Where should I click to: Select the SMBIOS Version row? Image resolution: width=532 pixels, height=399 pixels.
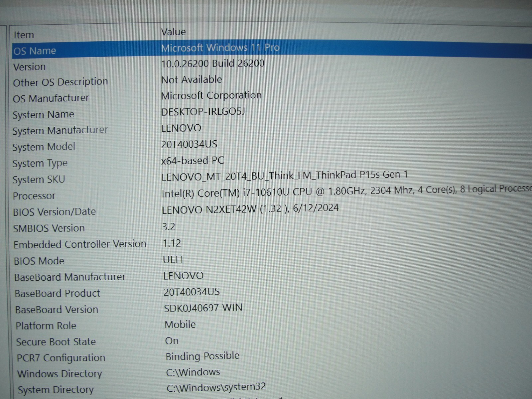[49, 228]
